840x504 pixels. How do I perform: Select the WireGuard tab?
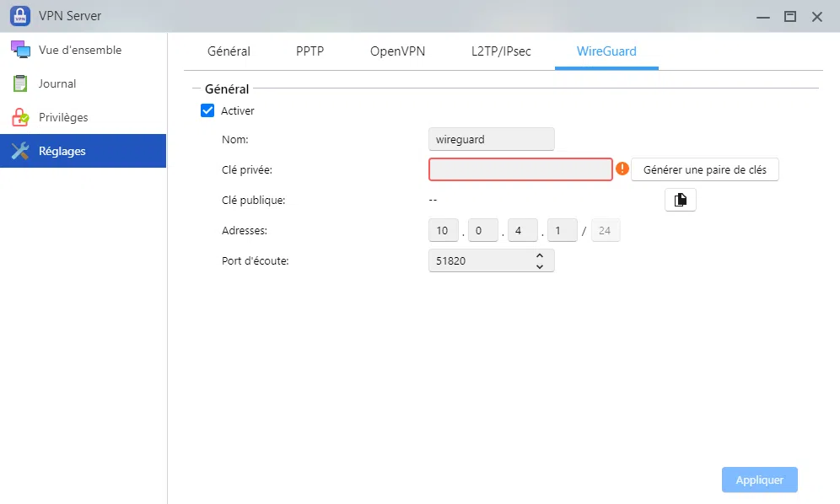coord(606,51)
